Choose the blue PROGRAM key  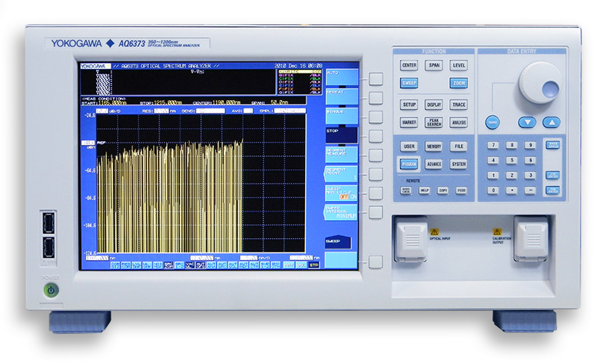pyautogui.click(x=409, y=164)
